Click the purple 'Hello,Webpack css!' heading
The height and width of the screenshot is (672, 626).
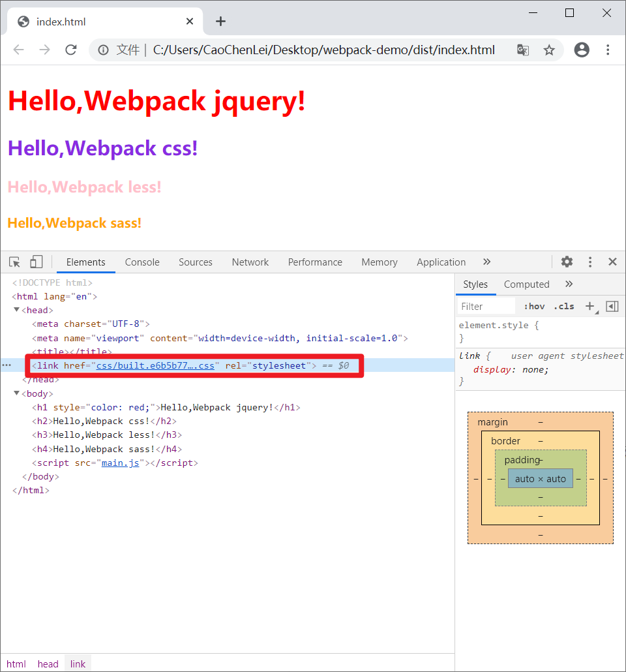(x=102, y=148)
